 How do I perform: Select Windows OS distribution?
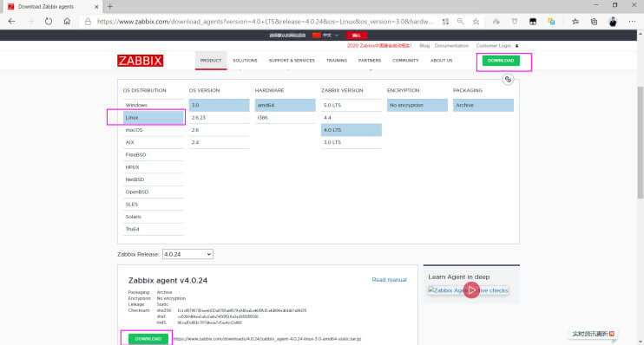[153, 105]
